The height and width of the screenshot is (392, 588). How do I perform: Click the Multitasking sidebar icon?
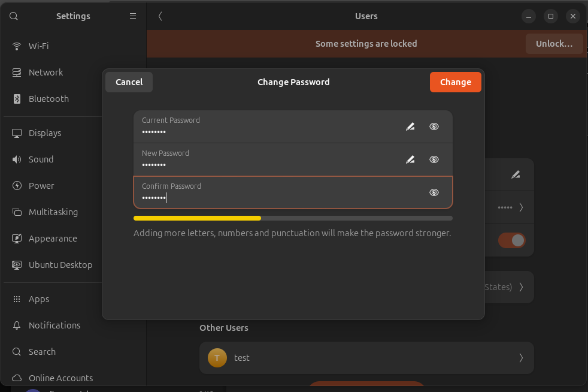(17, 212)
